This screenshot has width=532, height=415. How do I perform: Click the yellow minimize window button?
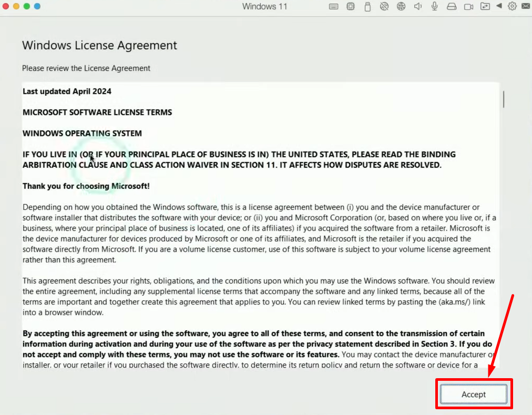16,6
